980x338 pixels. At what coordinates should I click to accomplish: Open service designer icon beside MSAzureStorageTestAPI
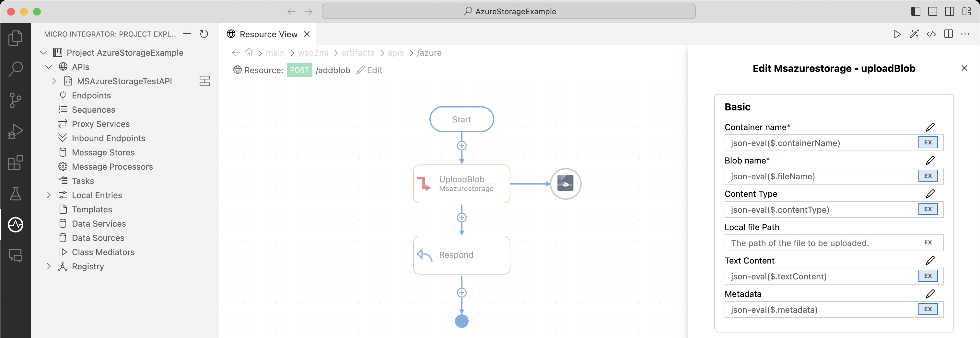pos(205,81)
